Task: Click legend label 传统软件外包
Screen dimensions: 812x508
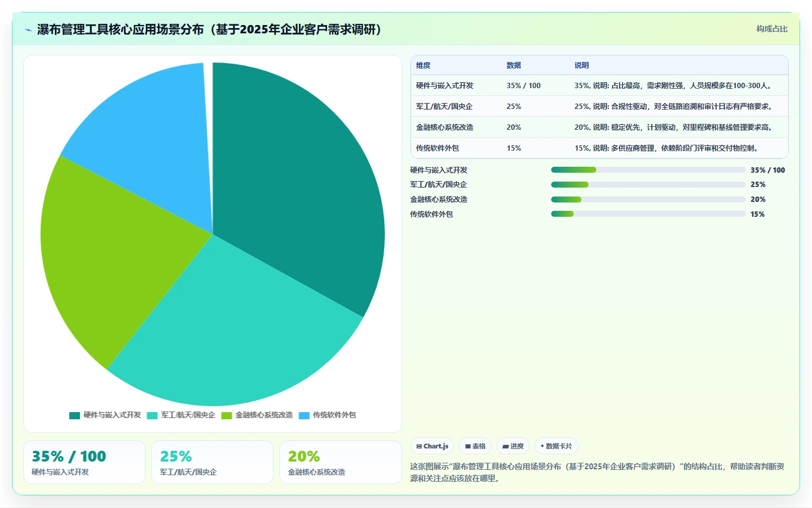Action: pyautogui.click(x=334, y=415)
